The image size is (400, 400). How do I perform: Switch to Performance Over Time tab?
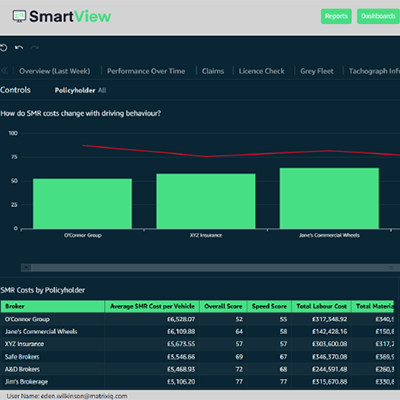coord(146,71)
